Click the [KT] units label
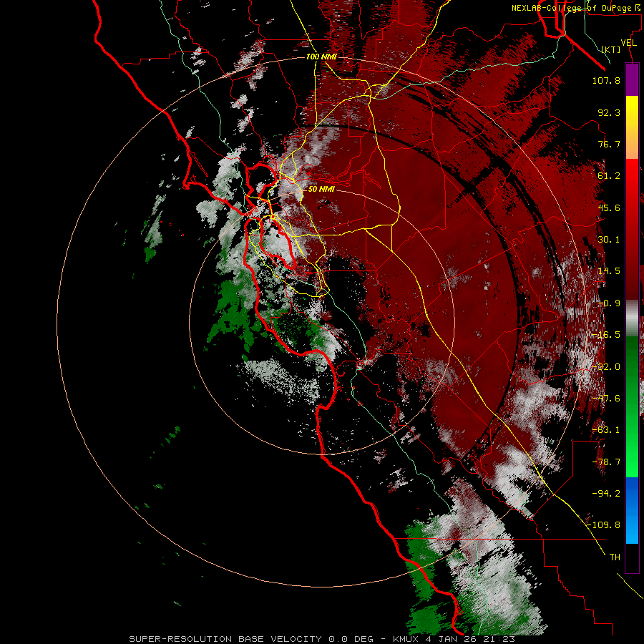 611,49
